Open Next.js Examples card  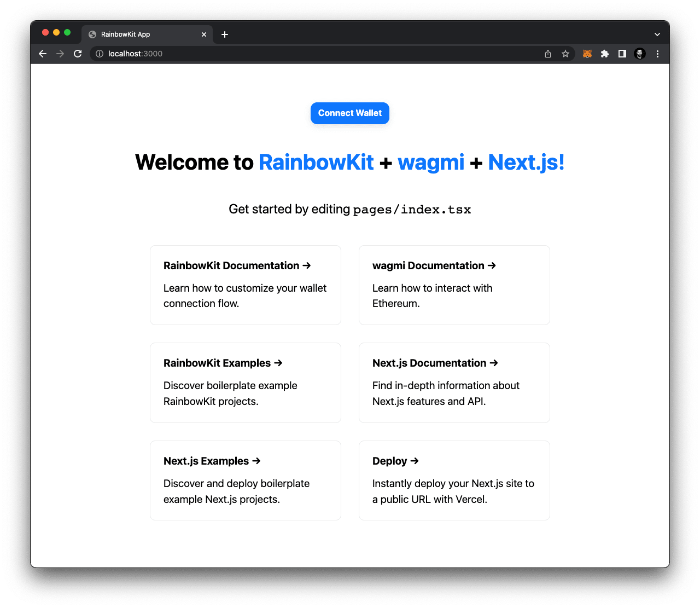(246, 480)
